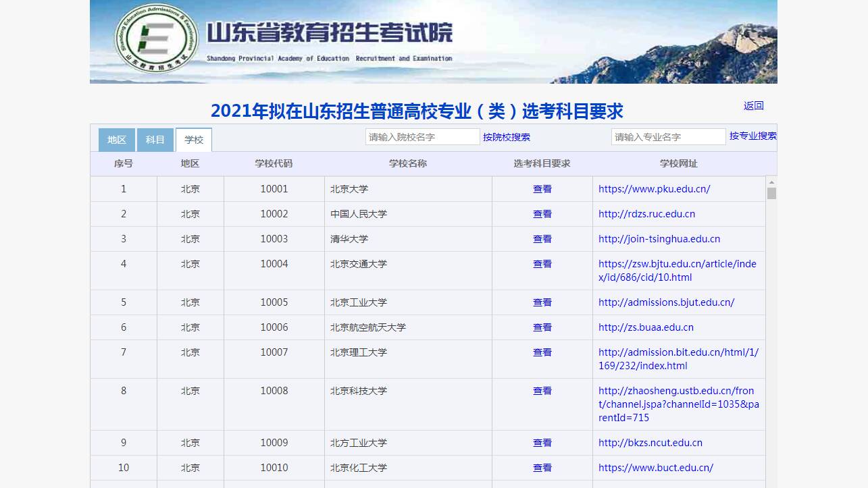
Task: View subject requirements for 北京航空航天大学
Action: 542,327
